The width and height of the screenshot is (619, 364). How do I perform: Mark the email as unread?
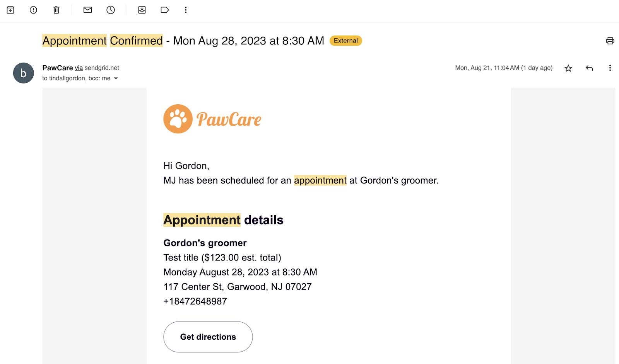(x=88, y=10)
